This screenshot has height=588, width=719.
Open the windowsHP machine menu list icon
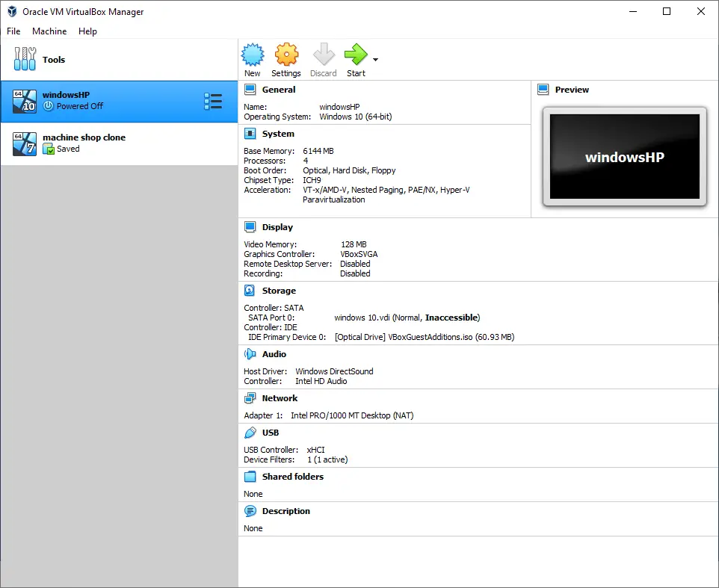tap(213, 102)
